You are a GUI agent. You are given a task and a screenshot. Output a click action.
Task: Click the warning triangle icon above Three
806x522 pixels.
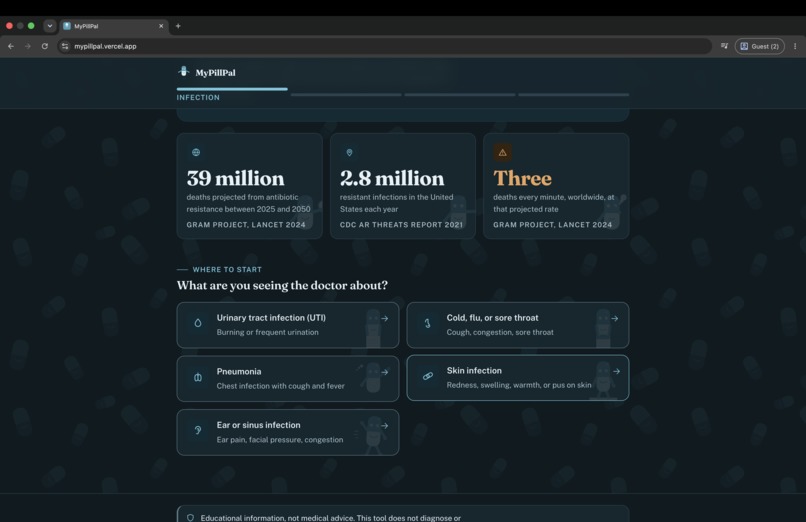point(503,153)
